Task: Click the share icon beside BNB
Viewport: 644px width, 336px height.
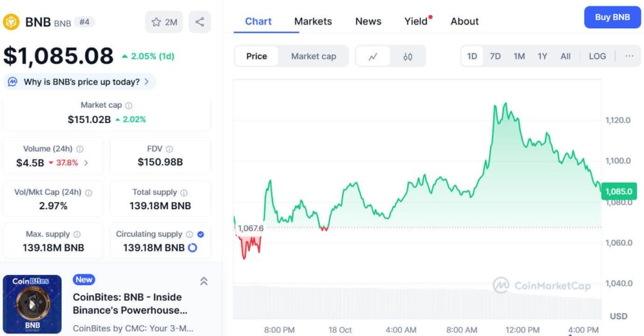Action: [199, 22]
